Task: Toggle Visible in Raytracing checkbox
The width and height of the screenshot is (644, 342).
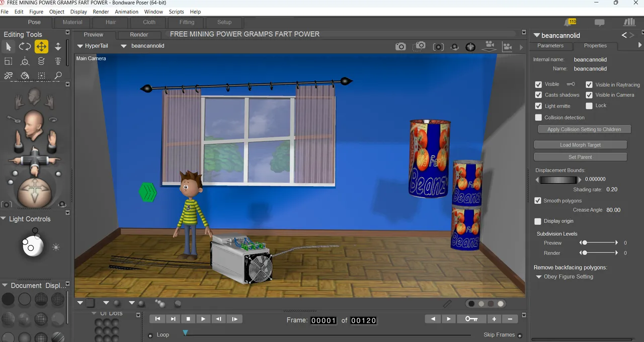Action: 589,84
